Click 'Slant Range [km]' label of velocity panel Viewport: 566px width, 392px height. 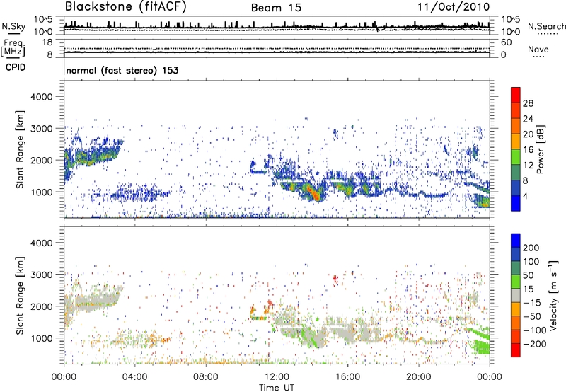20,295
